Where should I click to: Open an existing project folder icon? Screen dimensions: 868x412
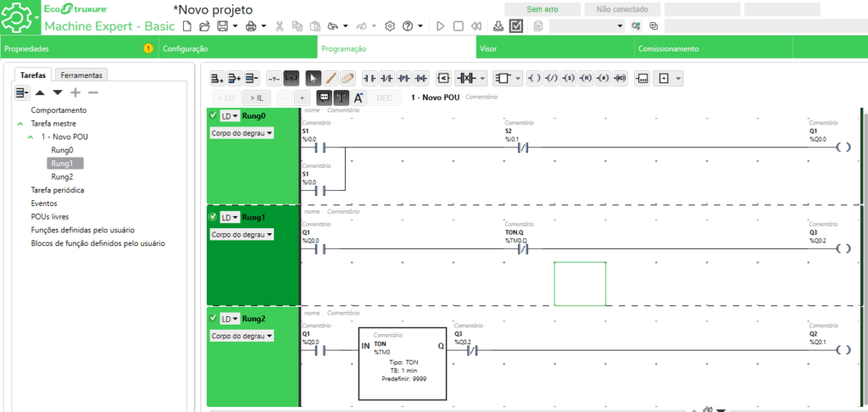coord(204,26)
